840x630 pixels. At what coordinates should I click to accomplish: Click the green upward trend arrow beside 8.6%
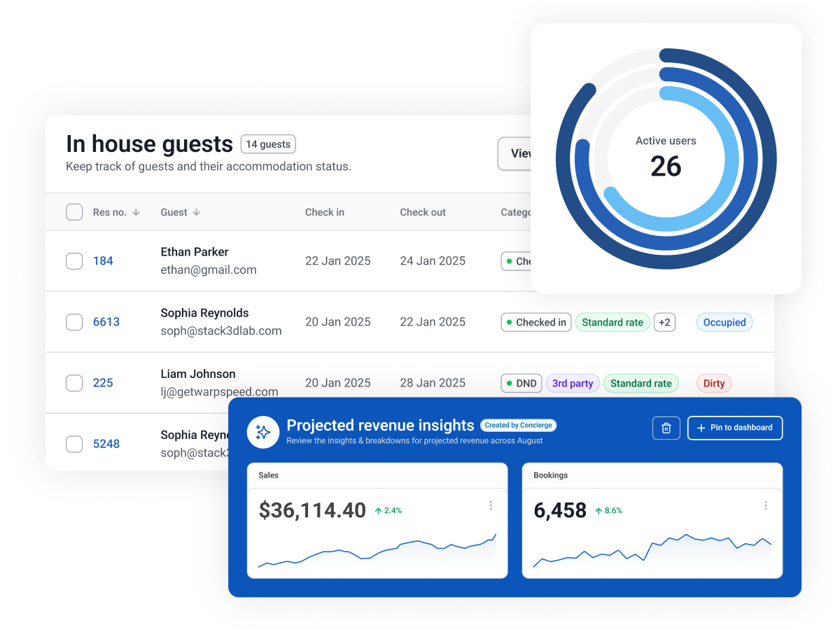click(x=597, y=510)
